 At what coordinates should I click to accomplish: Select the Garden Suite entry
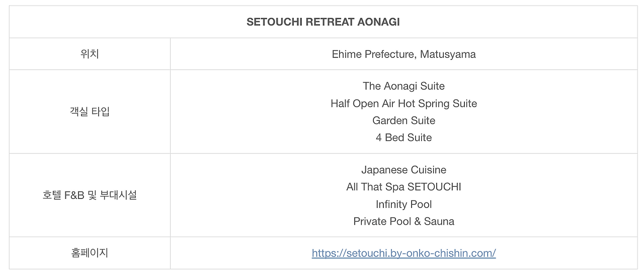(x=404, y=120)
